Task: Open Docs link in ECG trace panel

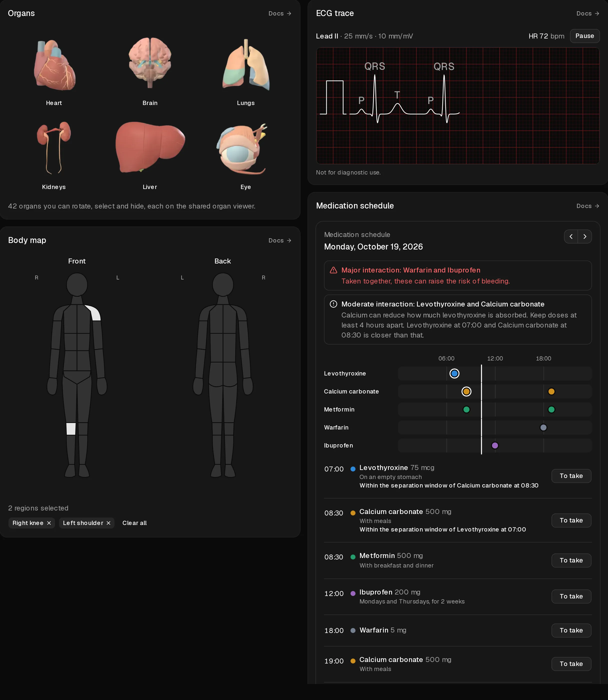Action: (588, 13)
